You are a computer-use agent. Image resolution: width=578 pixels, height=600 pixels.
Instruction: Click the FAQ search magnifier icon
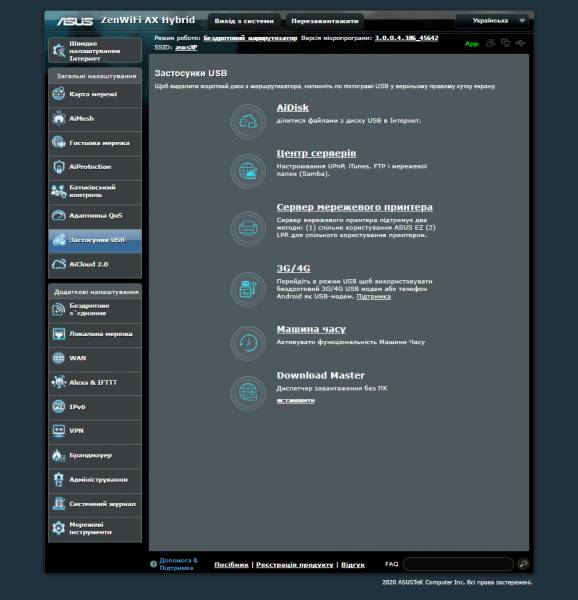[x=523, y=564]
